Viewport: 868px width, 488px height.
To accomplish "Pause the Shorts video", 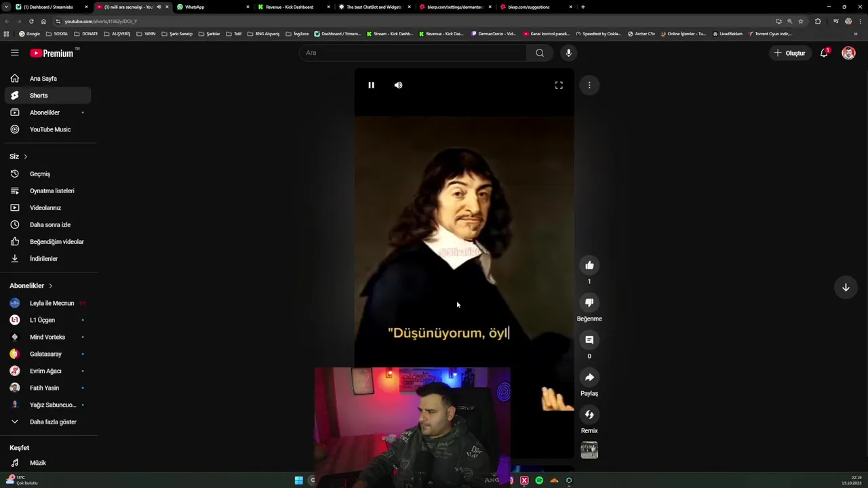I will 371,85.
